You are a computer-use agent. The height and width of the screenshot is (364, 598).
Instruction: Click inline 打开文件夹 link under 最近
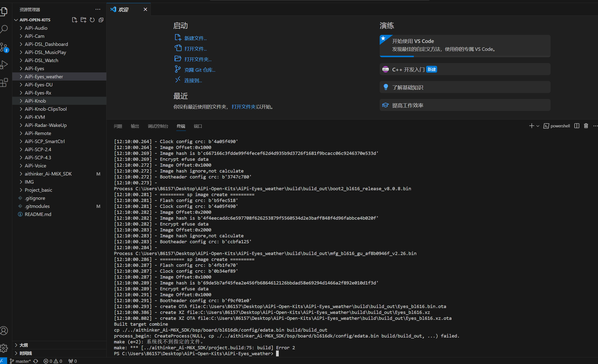pos(243,107)
